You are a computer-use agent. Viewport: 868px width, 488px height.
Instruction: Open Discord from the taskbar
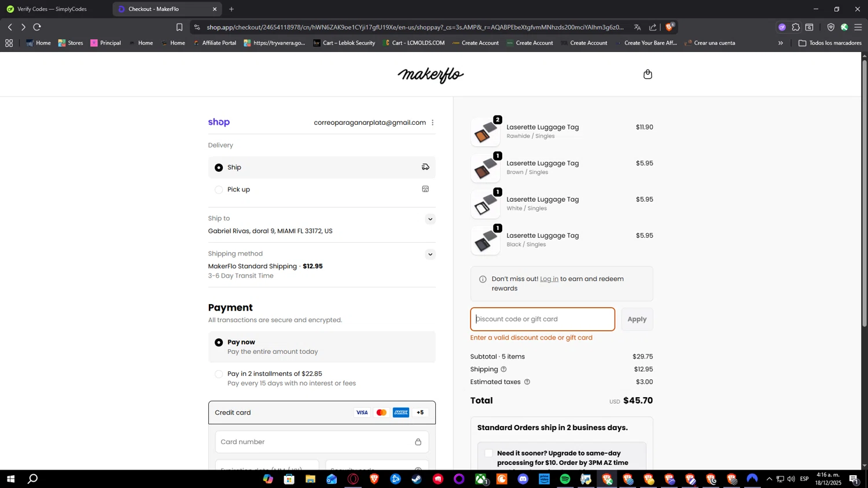pyautogui.click(x=523, y=479)
